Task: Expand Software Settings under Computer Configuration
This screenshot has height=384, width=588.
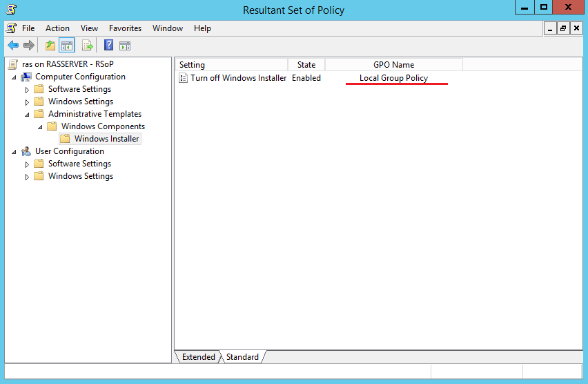Action: click(x=27, y=90)
